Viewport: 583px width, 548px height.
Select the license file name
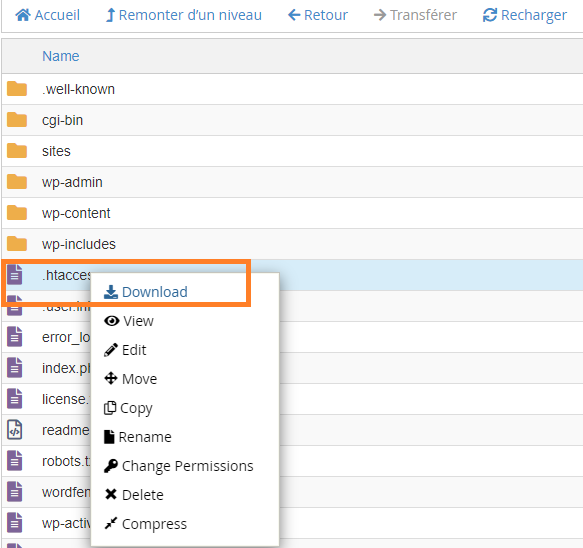66,399
